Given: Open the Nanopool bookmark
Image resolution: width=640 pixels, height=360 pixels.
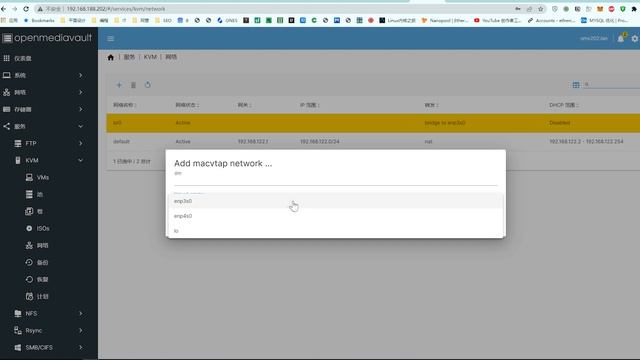Looking at the screenshot, I should tap(445, 20).
